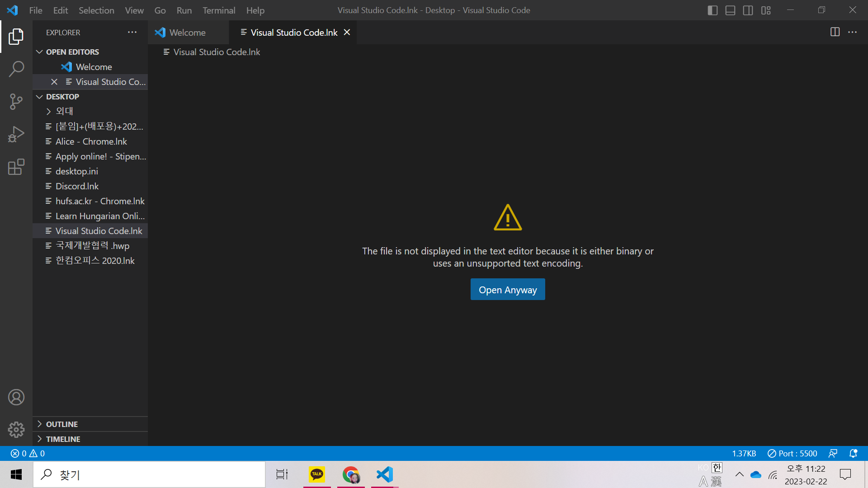Close Visual Studio Co... in Open Editors

(54, 82)
